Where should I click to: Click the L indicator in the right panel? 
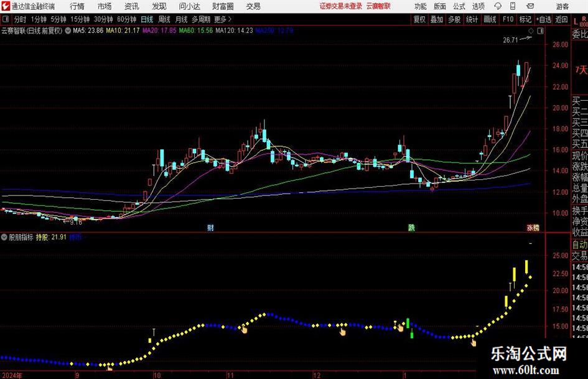(x=576, y=22)
